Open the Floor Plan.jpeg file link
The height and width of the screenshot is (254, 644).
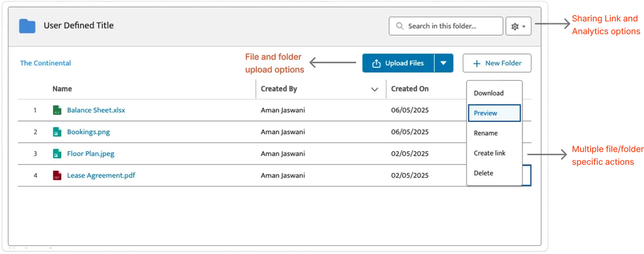click(x=91, y=154)
